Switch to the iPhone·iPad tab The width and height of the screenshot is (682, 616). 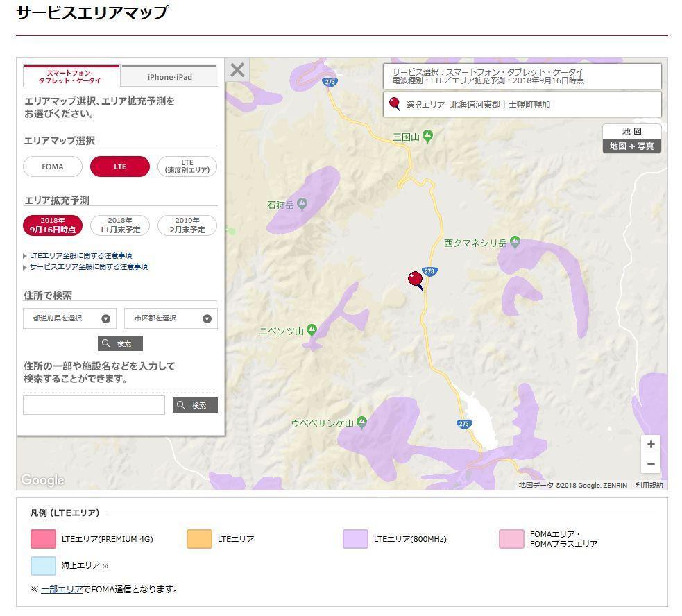(169, 76)
